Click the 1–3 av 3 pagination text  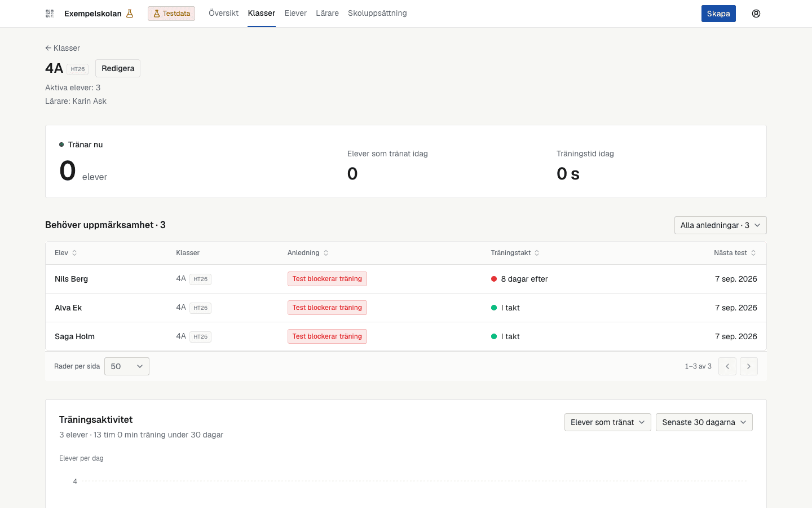pyautogui.click(x=698, y=366)
